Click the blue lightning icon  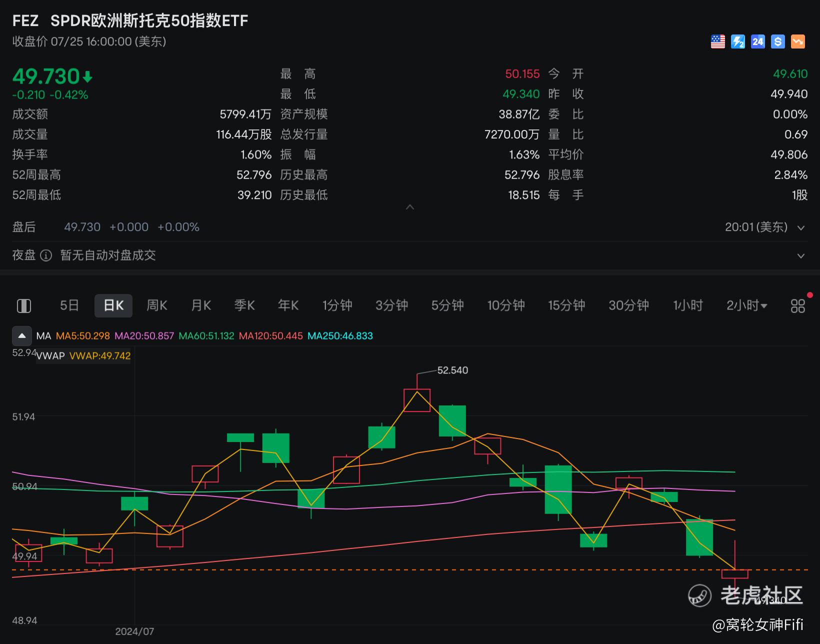pyautogui.click(x=737, y=42)
